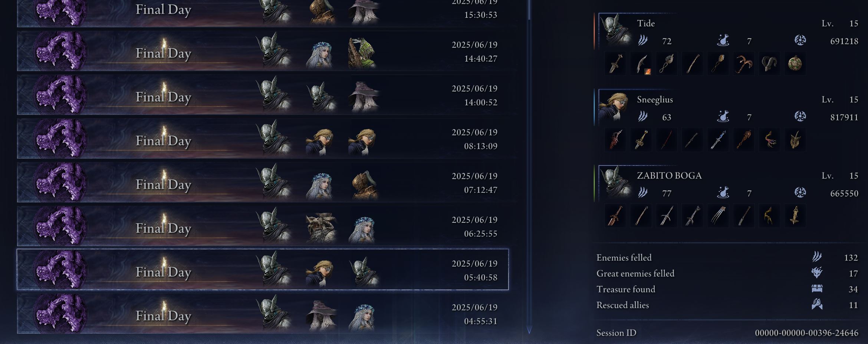Click Tide's round green talisman item icon
This screenshot has height=344, width=868.
point(795,64)
